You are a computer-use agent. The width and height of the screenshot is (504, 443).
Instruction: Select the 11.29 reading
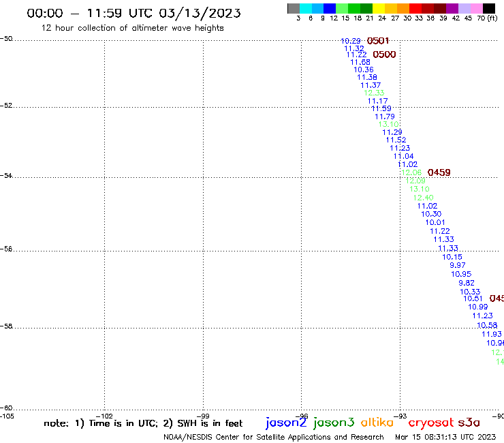[x=392, y=132]
